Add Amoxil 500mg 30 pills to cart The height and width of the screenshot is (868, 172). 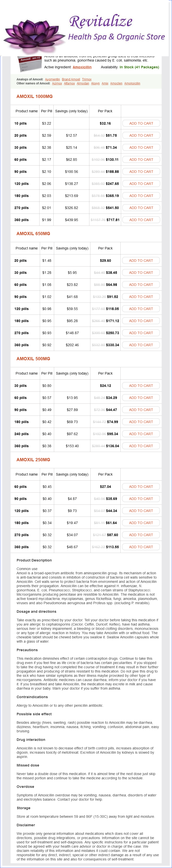141,385
